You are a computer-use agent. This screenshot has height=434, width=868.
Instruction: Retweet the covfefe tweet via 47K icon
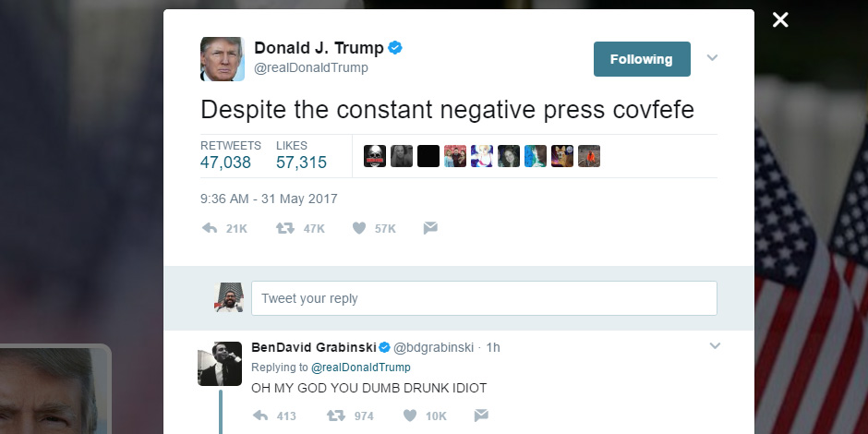[285, 228]
